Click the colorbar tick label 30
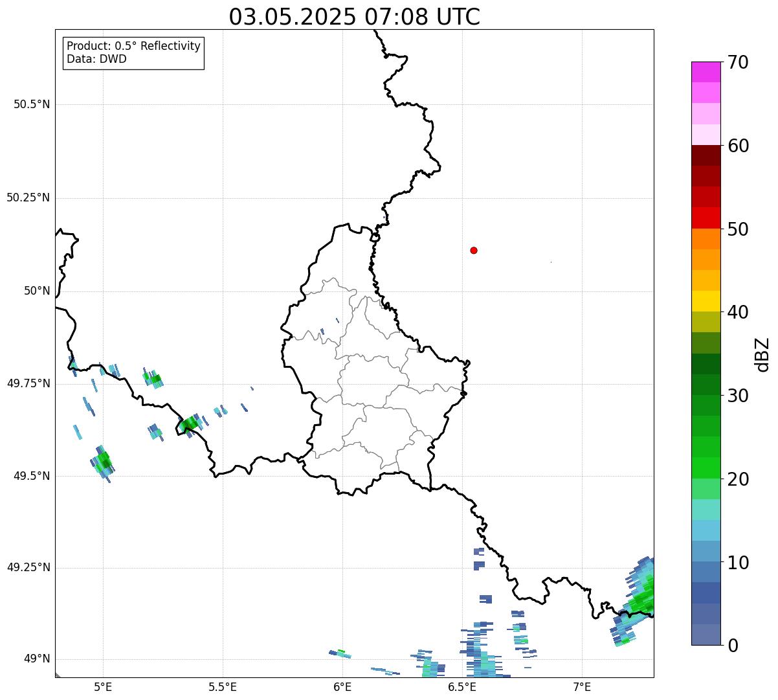The height and width of the screenshot is (700, 778). tap(737, 396)
